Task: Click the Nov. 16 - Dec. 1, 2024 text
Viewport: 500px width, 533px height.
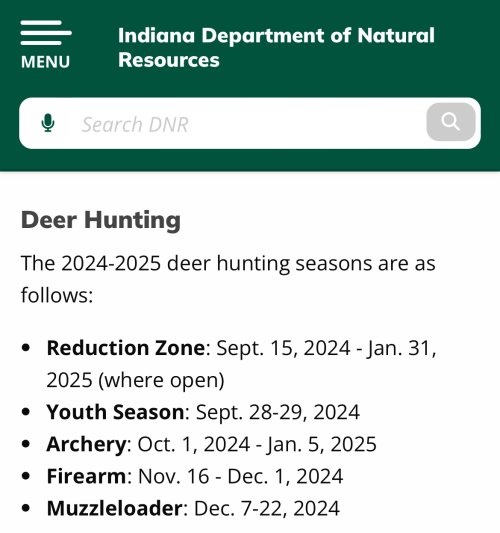Action: (x=241, y=476)
